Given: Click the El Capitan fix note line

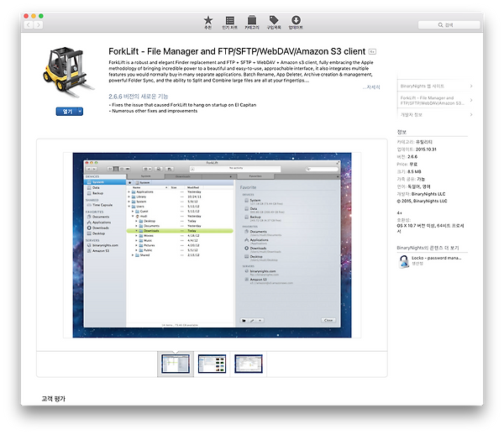Looking at the screenshot, I should tap(182, 105).
